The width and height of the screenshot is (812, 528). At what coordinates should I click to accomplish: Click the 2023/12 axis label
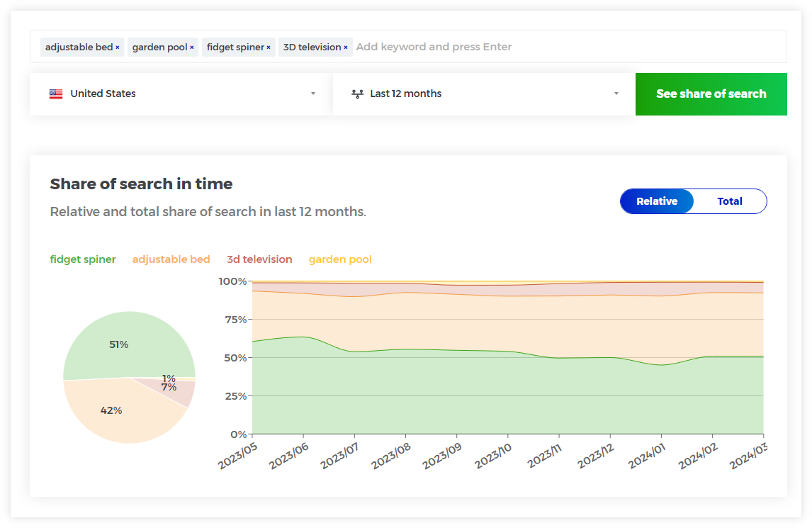pyautogui.click(x=595, y=456)
